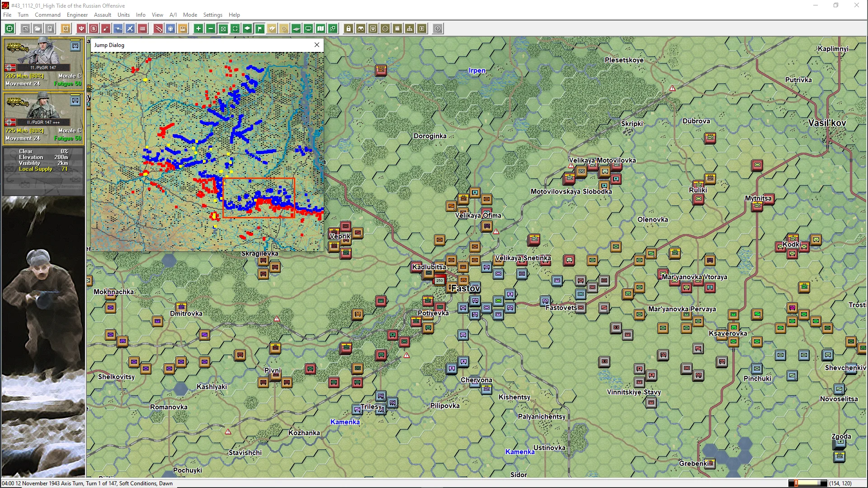
Task: Click the orange view rectangle in Jump Dialog
Action: pyautogui.click(x=259, y=198)
